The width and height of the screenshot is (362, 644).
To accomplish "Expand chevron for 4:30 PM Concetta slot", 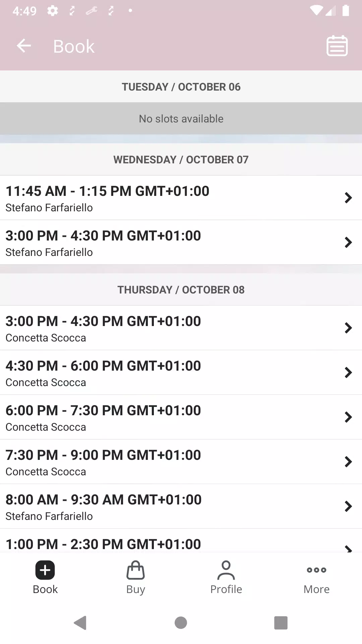I will coord(348,372).
